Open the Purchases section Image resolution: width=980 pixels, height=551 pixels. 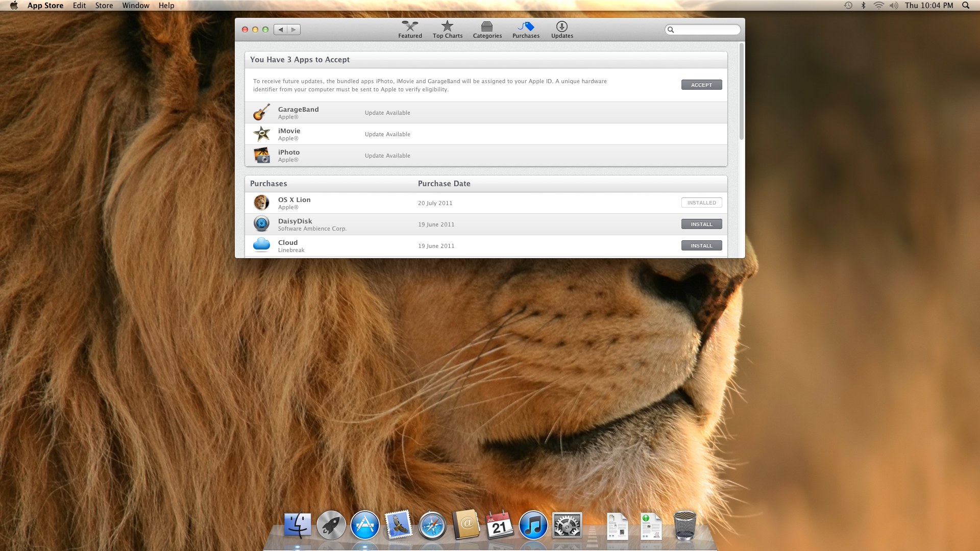click(x=526, y=30)
